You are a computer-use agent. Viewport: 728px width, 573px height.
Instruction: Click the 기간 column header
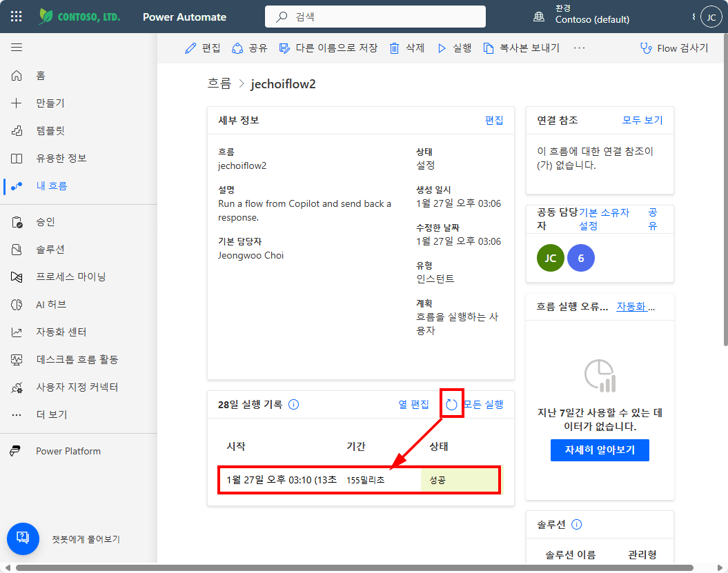(356, 446)
